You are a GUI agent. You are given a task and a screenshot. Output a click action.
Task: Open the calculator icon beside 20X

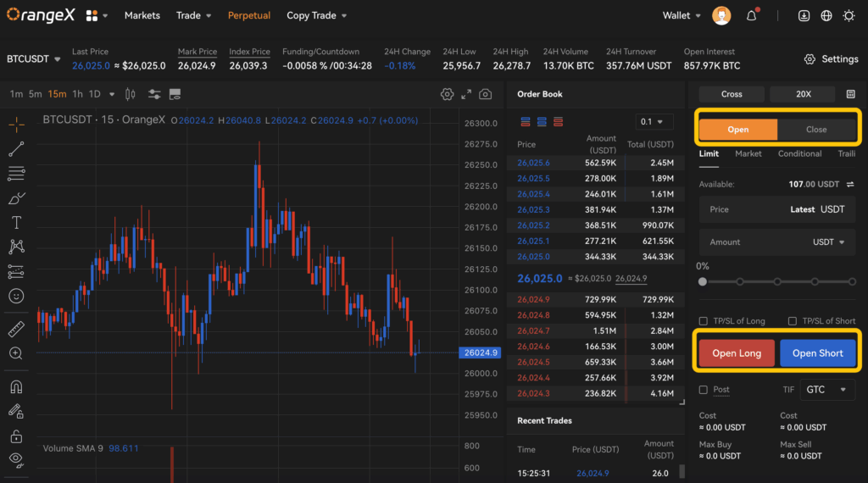click(x=851, y=94)
